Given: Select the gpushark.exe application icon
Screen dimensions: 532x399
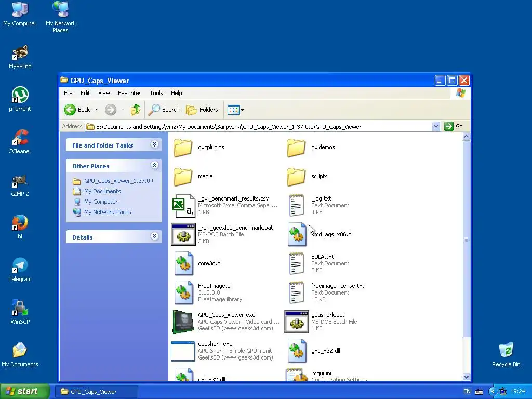Looking at the screenshot, I should point(183,351).
